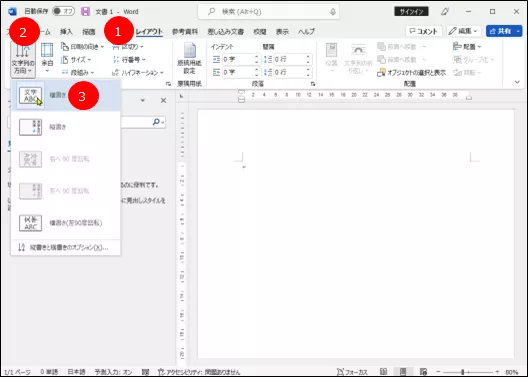Close the navigation pane with X
The image size is (528, 377).
click(163, 100)
